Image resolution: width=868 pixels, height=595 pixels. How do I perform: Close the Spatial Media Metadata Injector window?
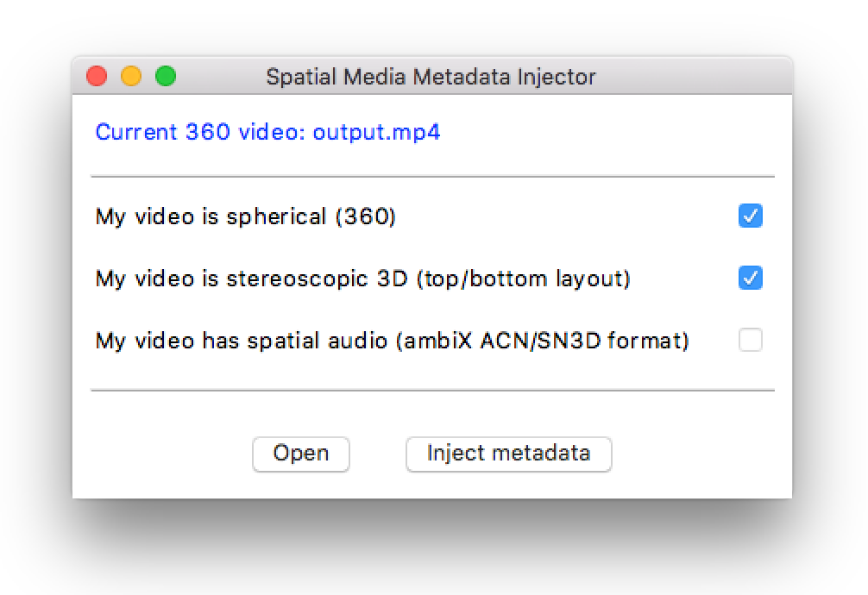point(97,76)
